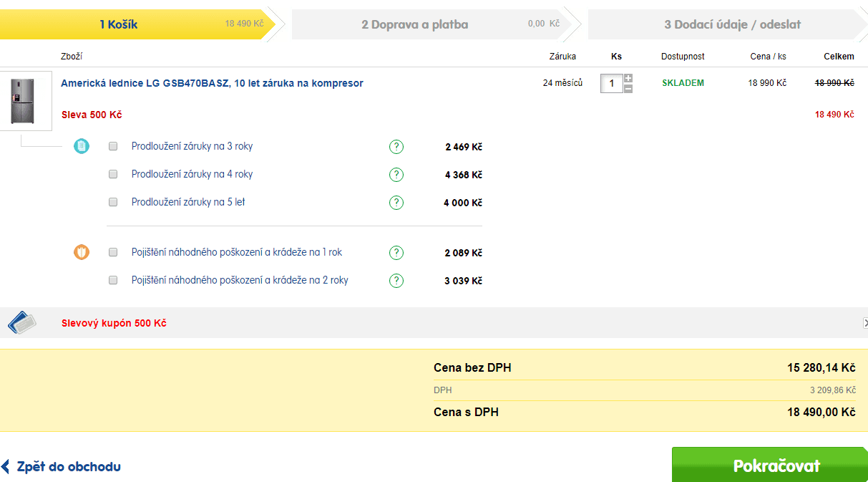Click the teal warranty extension document icon

[x=82, y=147]
